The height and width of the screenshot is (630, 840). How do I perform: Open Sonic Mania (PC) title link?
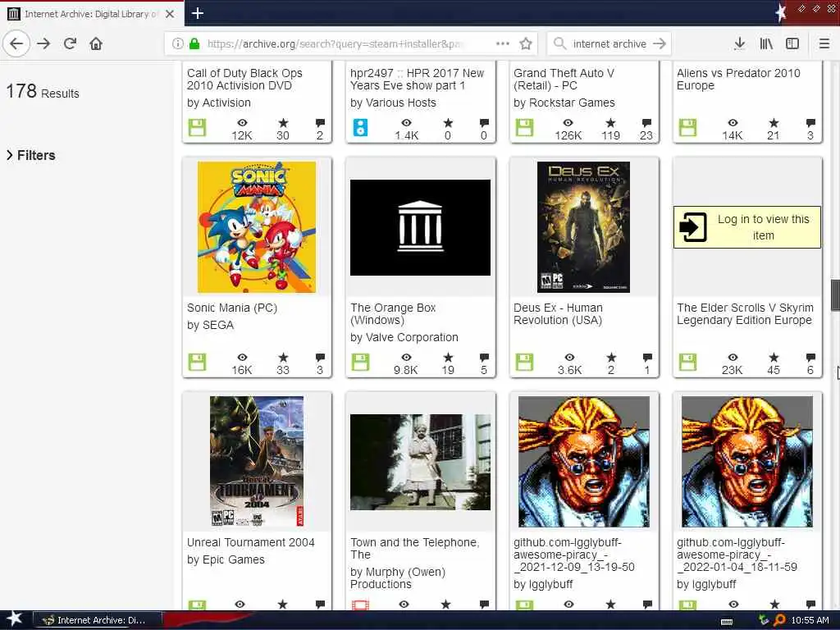pyautogui.click(x=231, y=308)
